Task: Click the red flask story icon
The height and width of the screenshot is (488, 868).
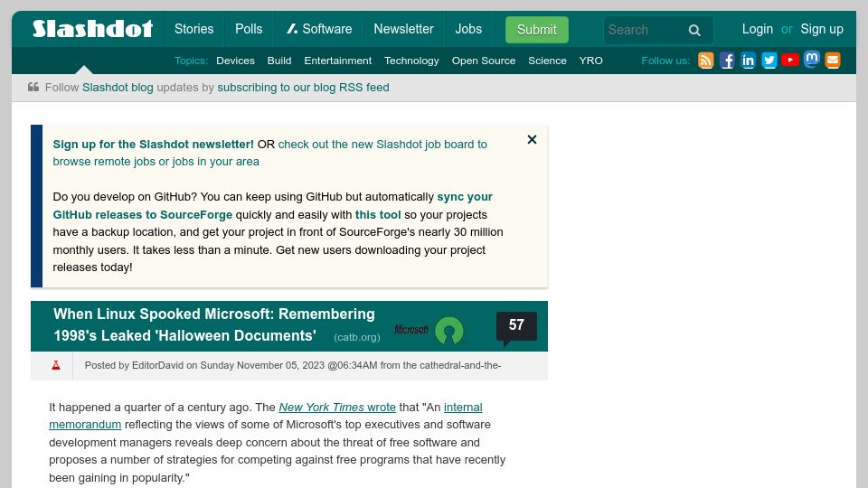Action: 56,365
